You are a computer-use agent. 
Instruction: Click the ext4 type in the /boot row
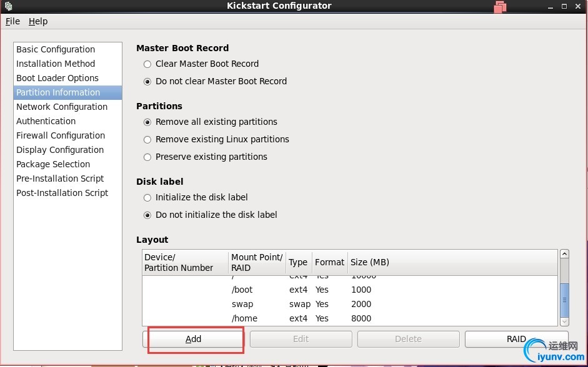(x=299, y=290)
